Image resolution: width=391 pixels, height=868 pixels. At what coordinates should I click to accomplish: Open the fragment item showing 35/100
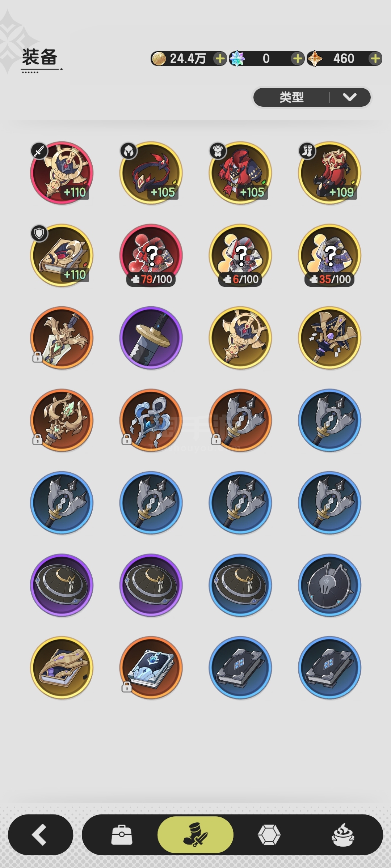coord(329,255)
